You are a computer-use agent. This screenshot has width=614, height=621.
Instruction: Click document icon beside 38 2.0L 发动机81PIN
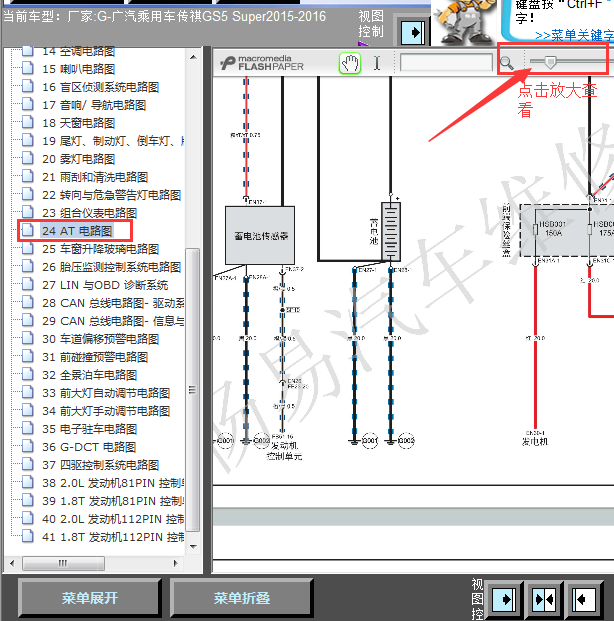pyautogui.click(x=28, y=482)
